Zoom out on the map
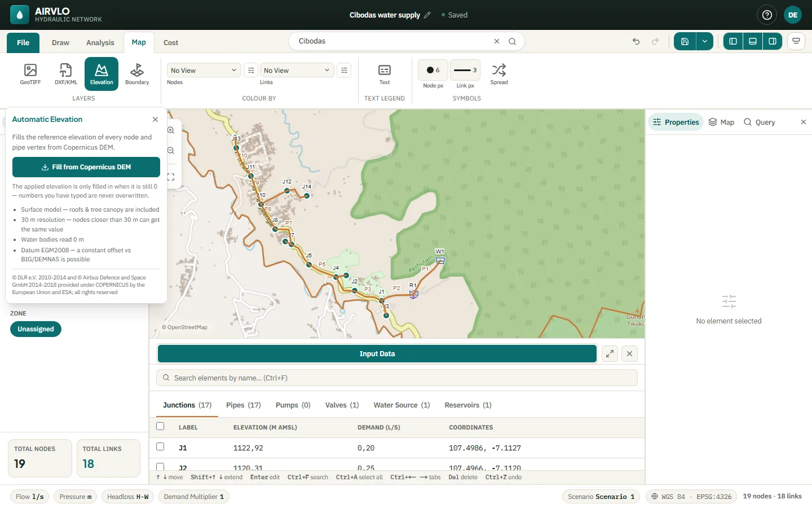 click(x=171, y=151)
